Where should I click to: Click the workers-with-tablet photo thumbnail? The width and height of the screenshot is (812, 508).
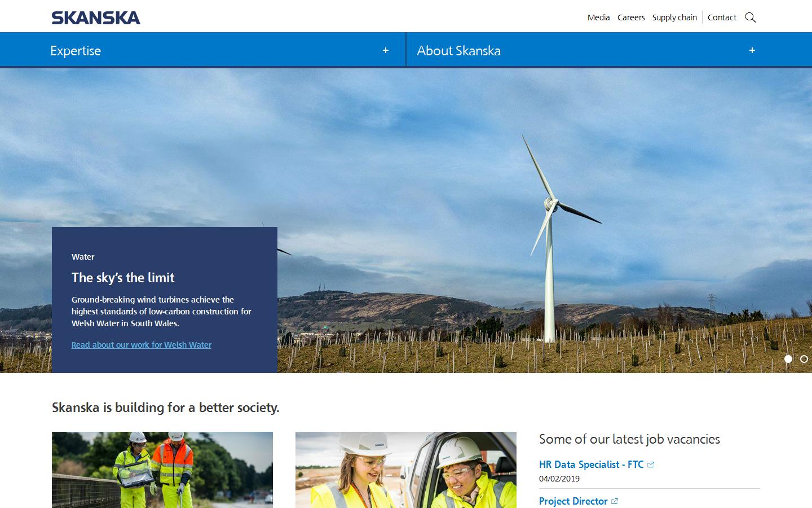point(162,470)
